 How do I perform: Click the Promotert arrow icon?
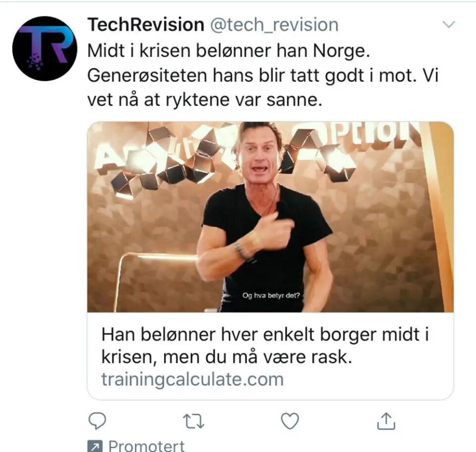pos(95,446)
